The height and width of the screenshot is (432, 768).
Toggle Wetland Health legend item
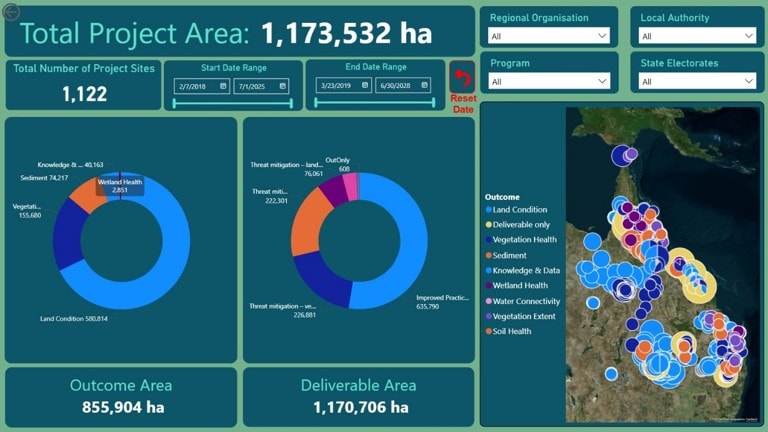520,285
